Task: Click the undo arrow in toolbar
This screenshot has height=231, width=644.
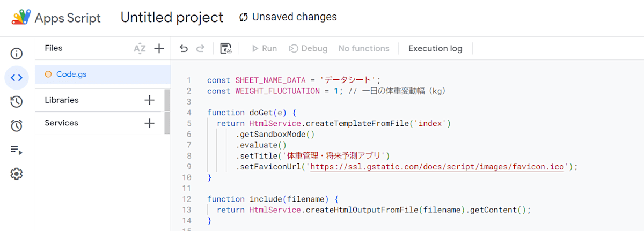Action: pos(184,49)
